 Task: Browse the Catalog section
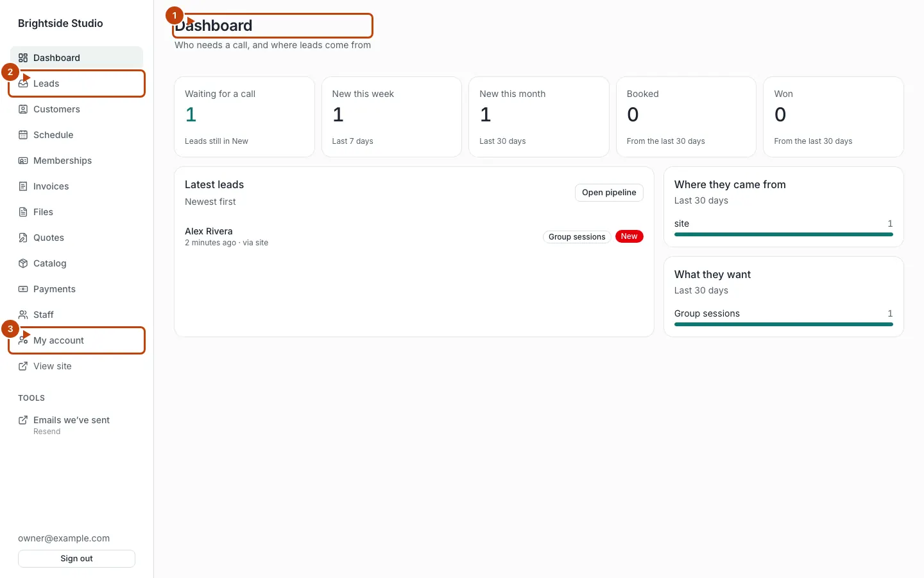(x=76, y=263)
